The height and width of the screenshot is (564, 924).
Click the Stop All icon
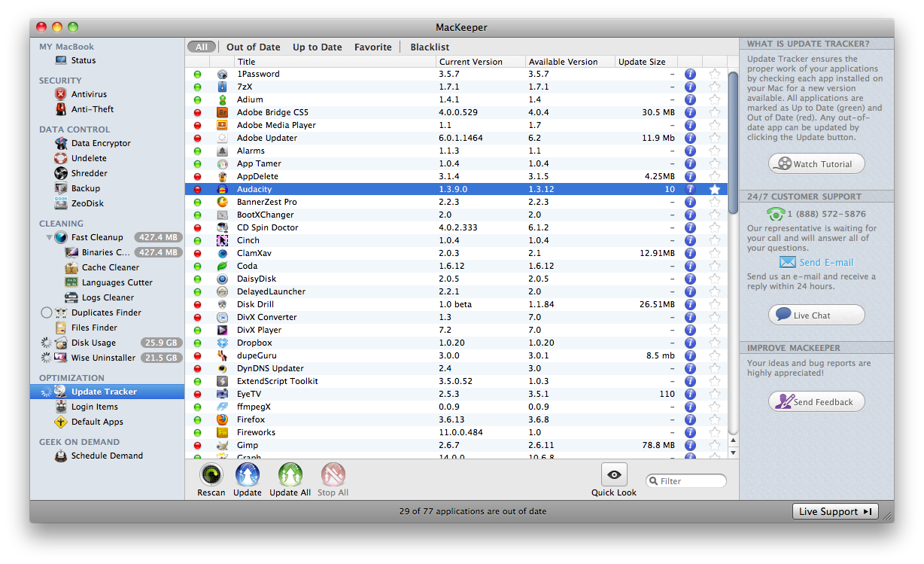[333, 474]
